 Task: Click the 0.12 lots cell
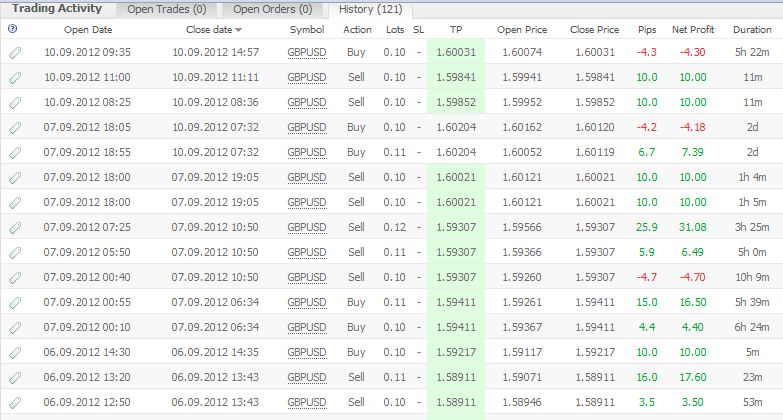coord(394,227)
